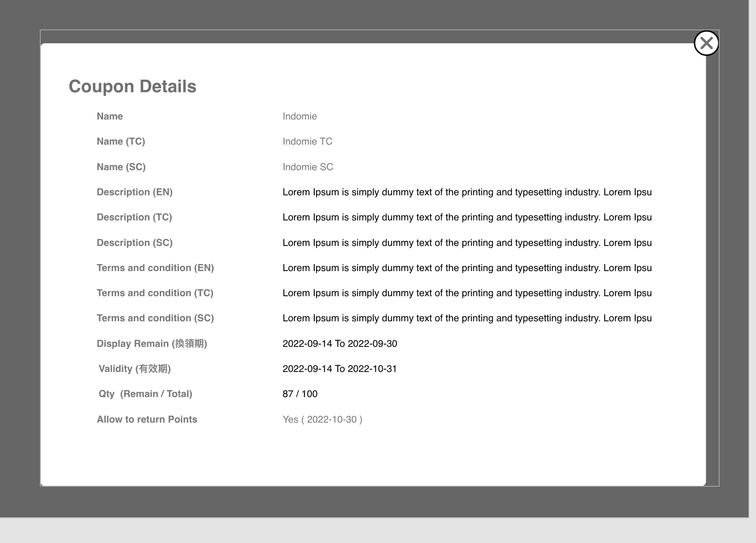Click the Qty (Remain / Total) label
The width and height of the screenshot is (756, 543).
pos(145,394)
